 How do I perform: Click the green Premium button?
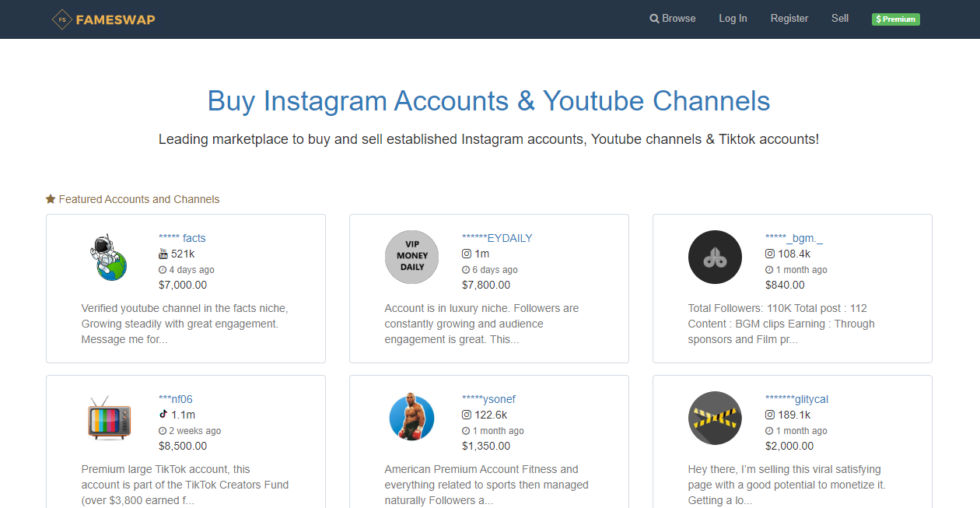coord(896,19)
